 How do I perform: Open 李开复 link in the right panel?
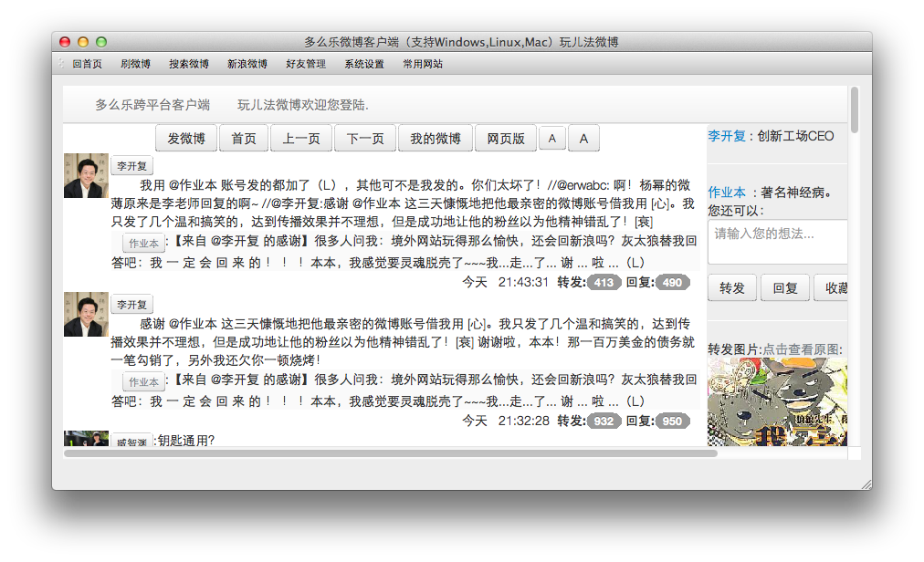click(x=727, y=136)
